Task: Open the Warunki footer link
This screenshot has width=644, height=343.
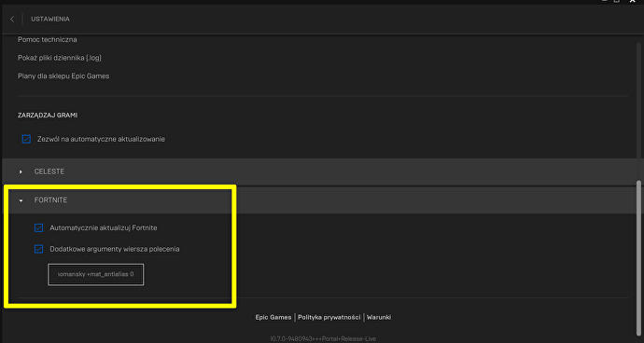Action: pyautogui.click(x=379, y=317)
